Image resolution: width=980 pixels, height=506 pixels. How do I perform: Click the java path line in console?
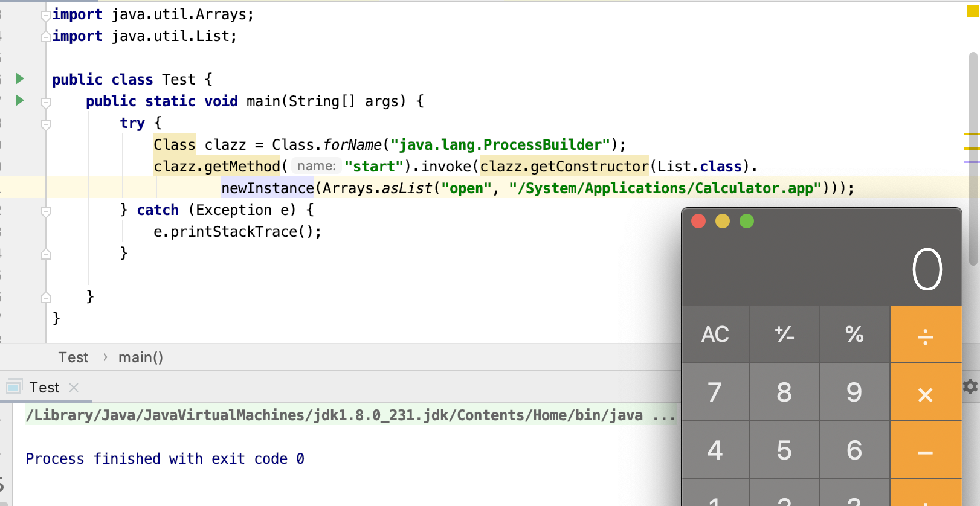point(350,415)
